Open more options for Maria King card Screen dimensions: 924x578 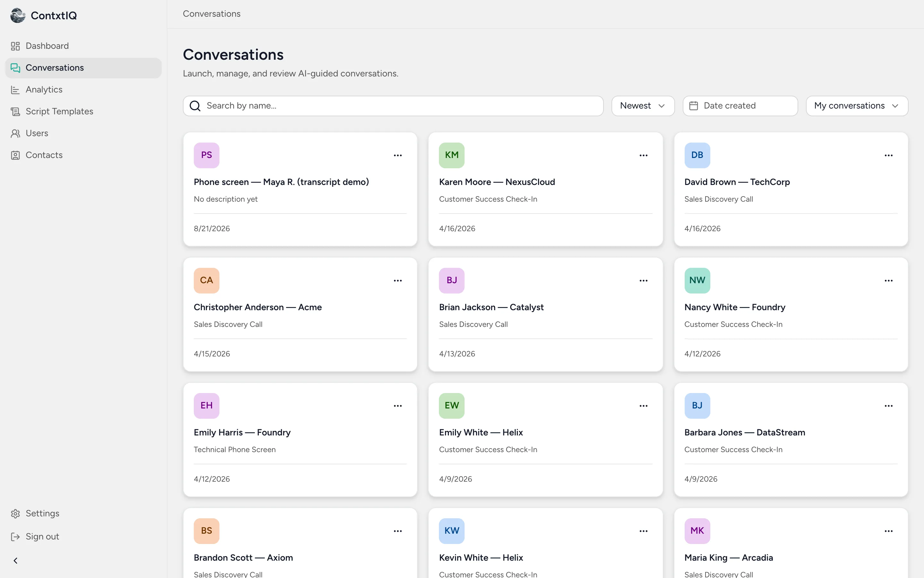[x=888, y=531]
